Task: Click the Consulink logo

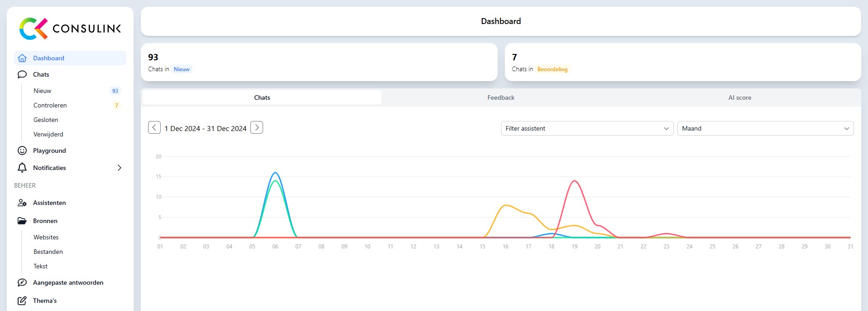Action: click(70, 29)
